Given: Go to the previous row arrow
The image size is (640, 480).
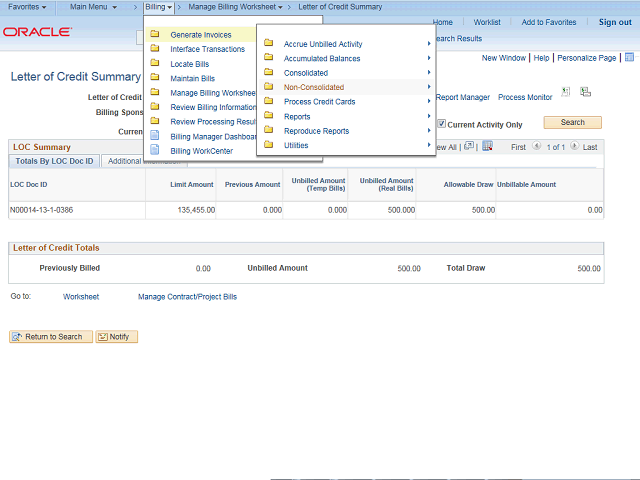Looking at the screenshot, I should pyautogui.click(x=536, y=146).
